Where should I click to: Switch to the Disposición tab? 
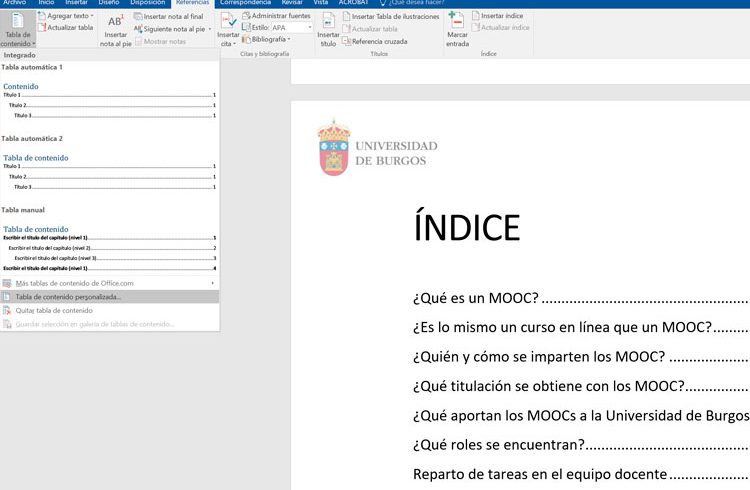pos(147,2)
